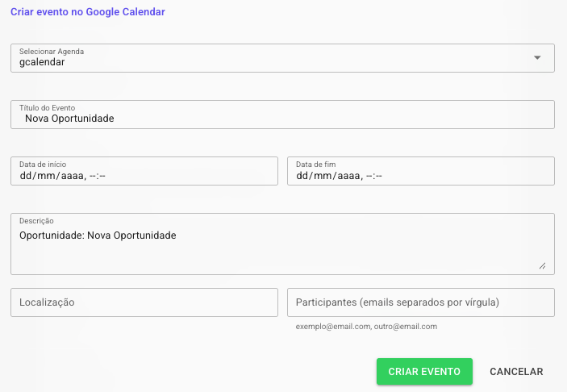Select the month segment of Data de início
The width and height of the screenshot is (567, 392).
coord(47,175)
